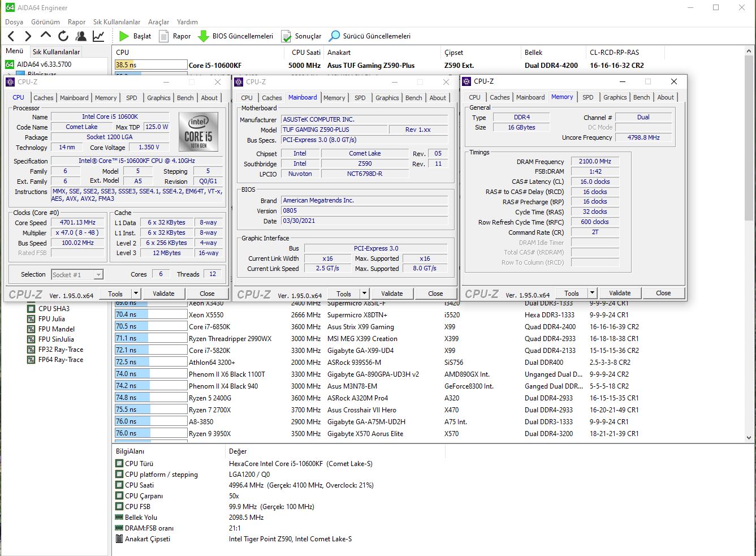Open Bench tab in first CPU-Z window
The image size is (756, 556).
pyautogui.click(x=185, y=98)
